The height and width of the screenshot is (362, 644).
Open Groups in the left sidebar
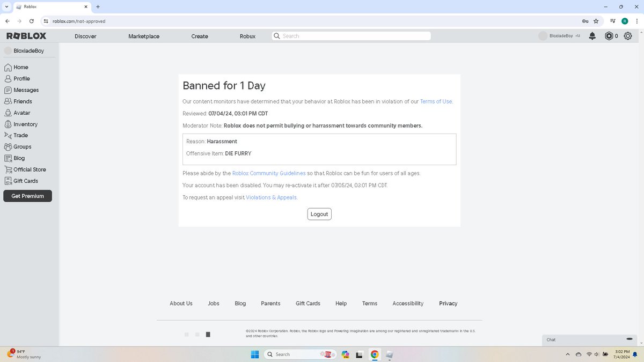point(18,146)
